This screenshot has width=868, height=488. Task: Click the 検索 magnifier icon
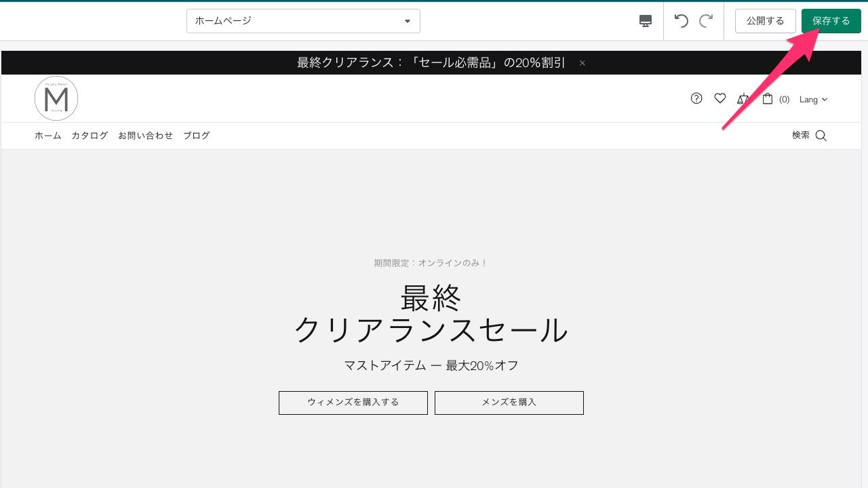click(x=821, y=136)
